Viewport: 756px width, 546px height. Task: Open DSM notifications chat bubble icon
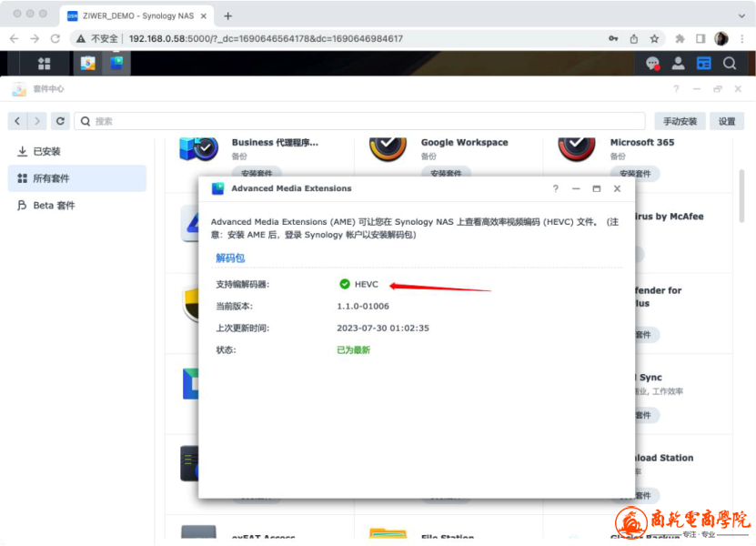coord(653,64)
